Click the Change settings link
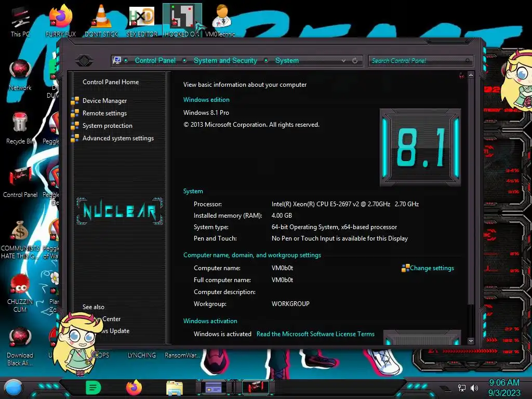 pyautogui.click(x=432, y=268)
